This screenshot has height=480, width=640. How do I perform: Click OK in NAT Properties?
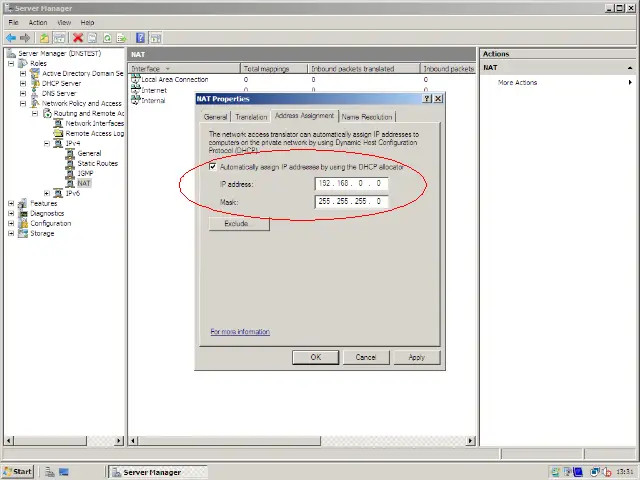point(316,357)
